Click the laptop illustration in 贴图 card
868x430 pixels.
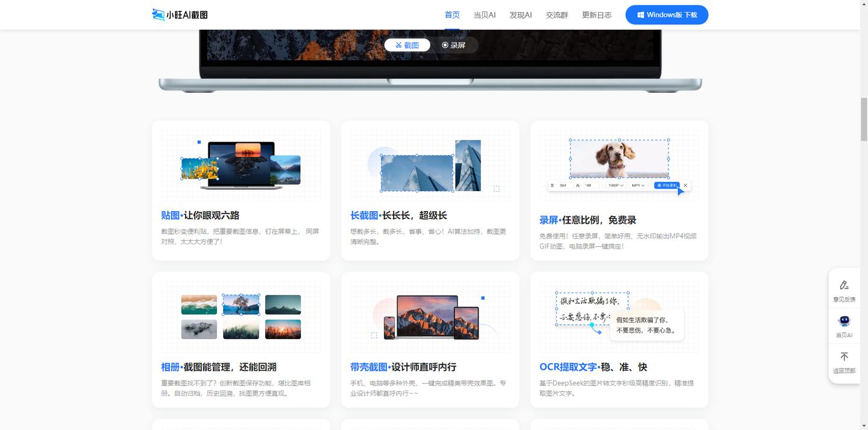click(x=241, y=164)
